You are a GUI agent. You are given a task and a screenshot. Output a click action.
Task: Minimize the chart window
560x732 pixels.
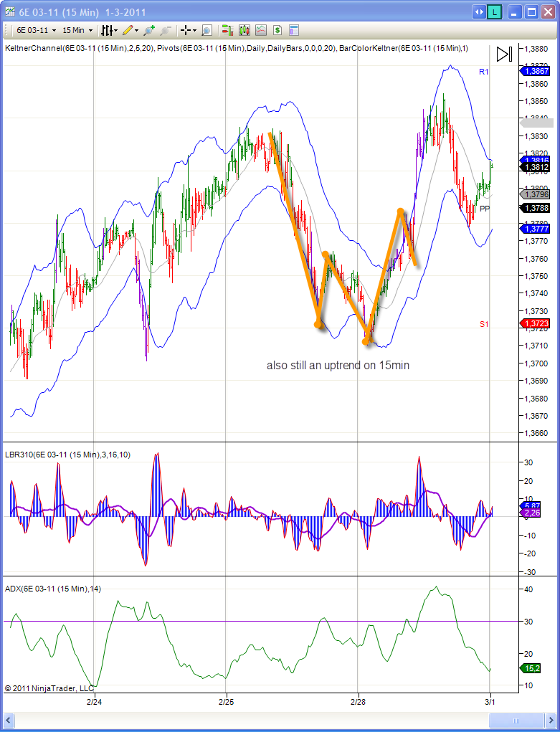(x=515, y=12)
